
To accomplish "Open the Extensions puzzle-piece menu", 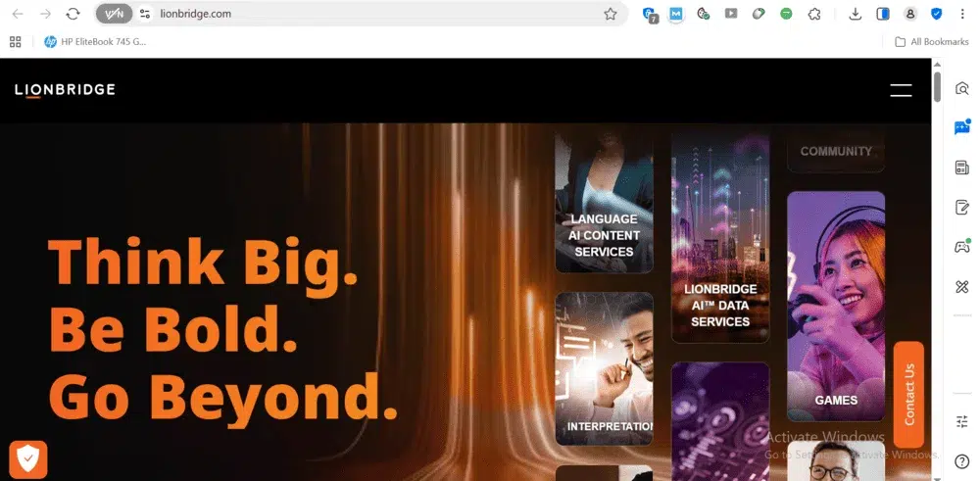I will [813, 14].
